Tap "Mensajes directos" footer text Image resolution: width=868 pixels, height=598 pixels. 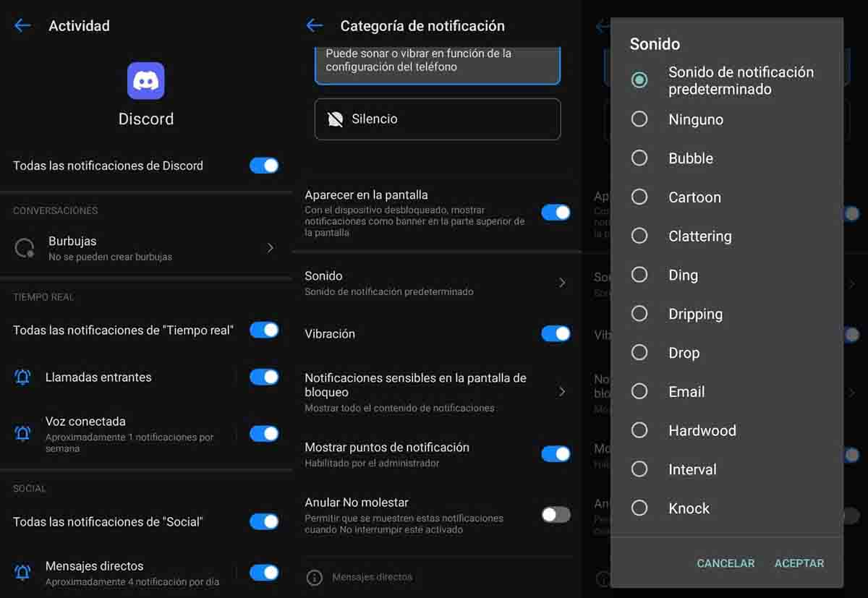(x=372, y=577)
